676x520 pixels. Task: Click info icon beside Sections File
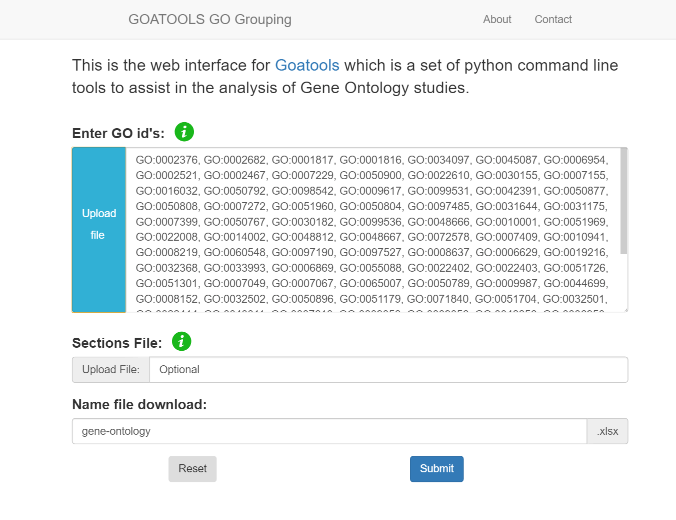[181, 341]
